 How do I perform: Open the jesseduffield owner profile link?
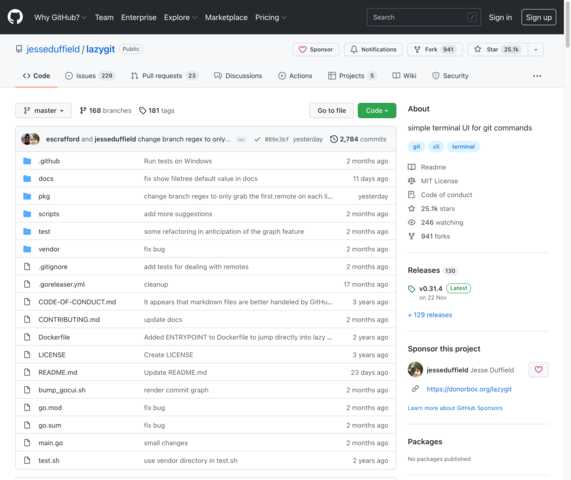pos(53,49)
